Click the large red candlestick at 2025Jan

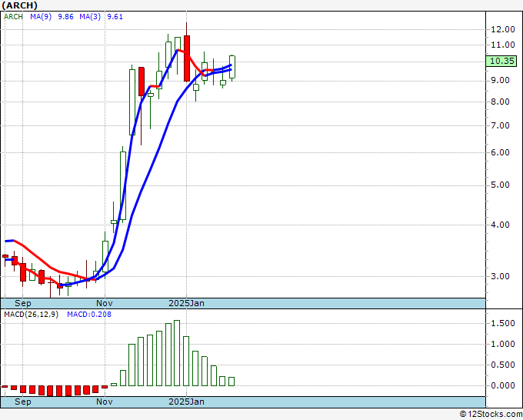[187, 58]
